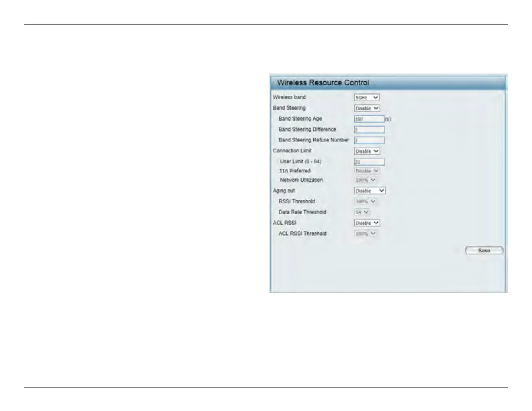Click the Wireless band label
Screen dimensions: 532x411
coord(289,97)
